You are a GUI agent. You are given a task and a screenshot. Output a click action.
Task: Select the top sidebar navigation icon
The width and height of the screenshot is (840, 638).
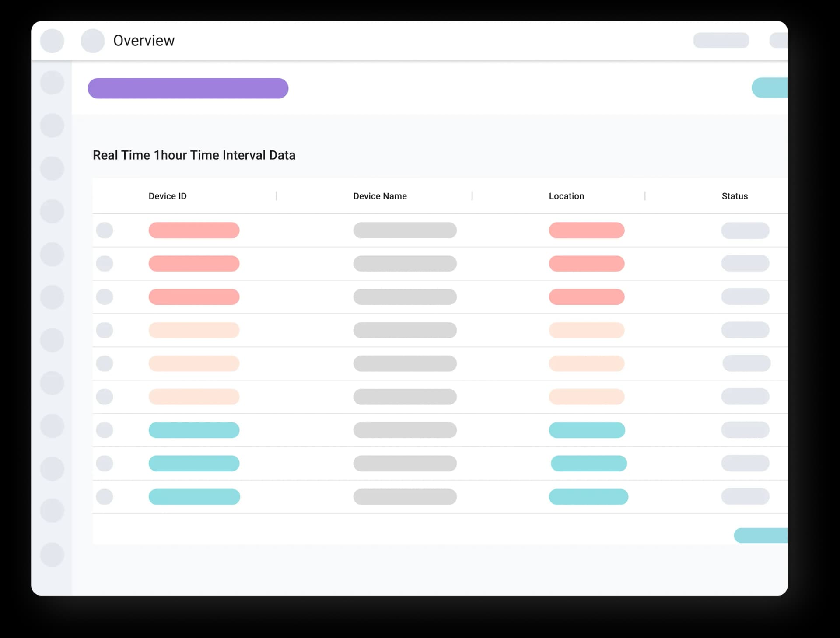(52, 82)
